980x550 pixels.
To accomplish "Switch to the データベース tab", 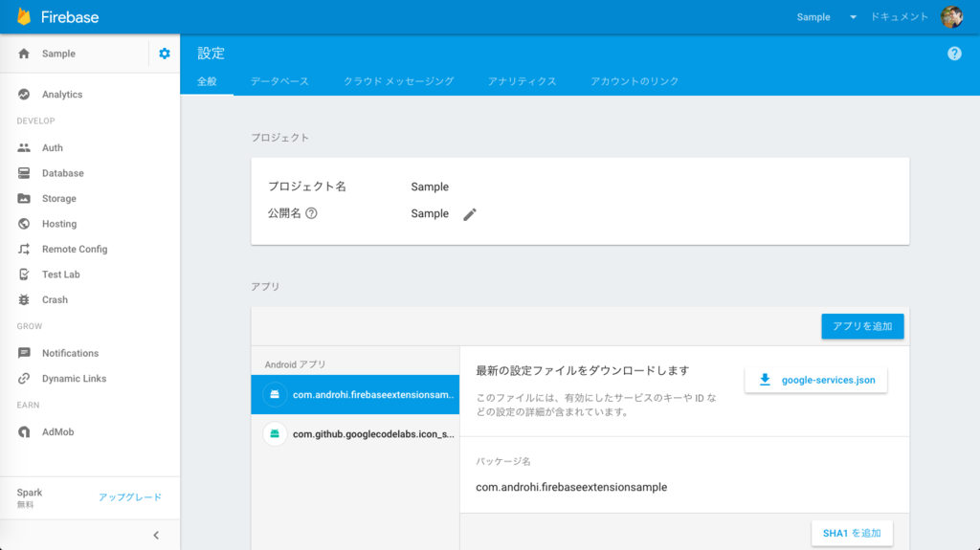I will [x=279, y=81].
